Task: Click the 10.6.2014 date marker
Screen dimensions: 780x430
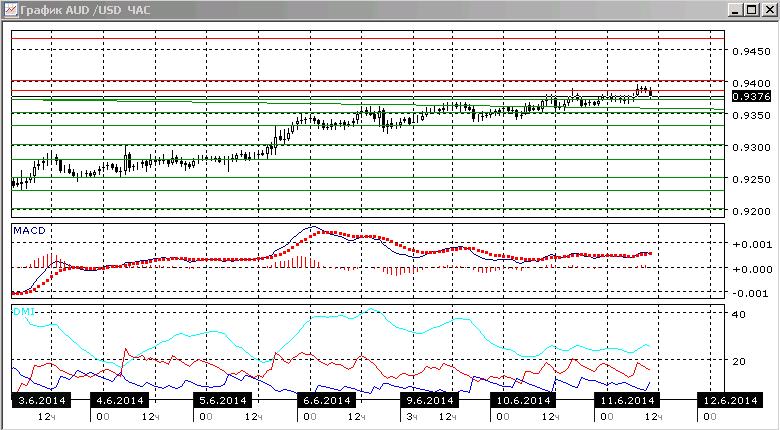Action: click(x=523, y=400)
